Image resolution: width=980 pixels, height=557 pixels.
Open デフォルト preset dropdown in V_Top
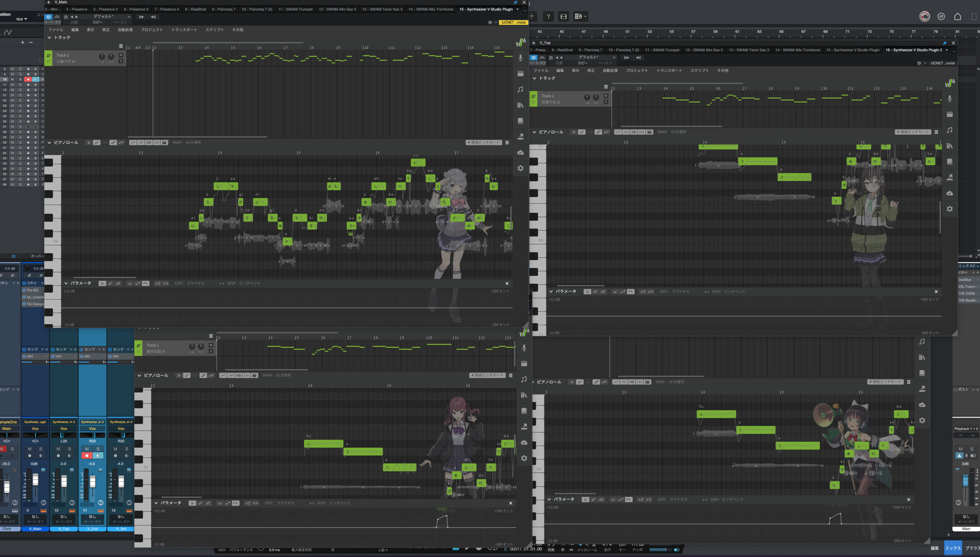point(596,58)
